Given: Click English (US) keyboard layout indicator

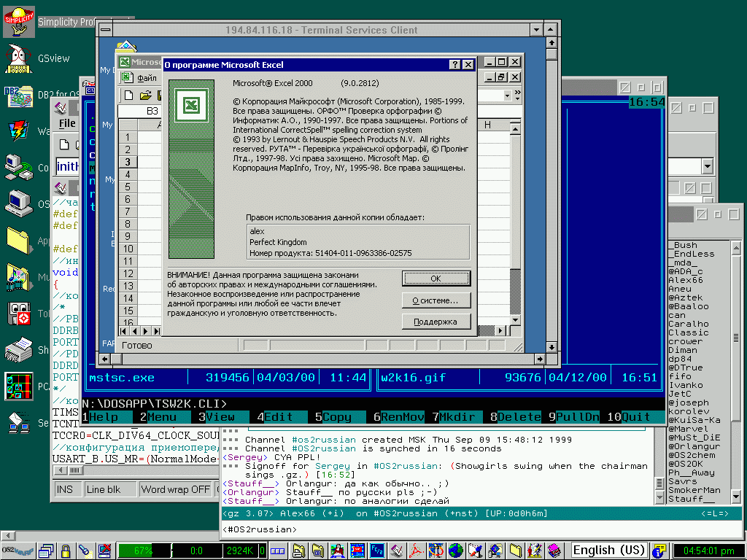Looking at the screenshot, I should pos(609,551).
